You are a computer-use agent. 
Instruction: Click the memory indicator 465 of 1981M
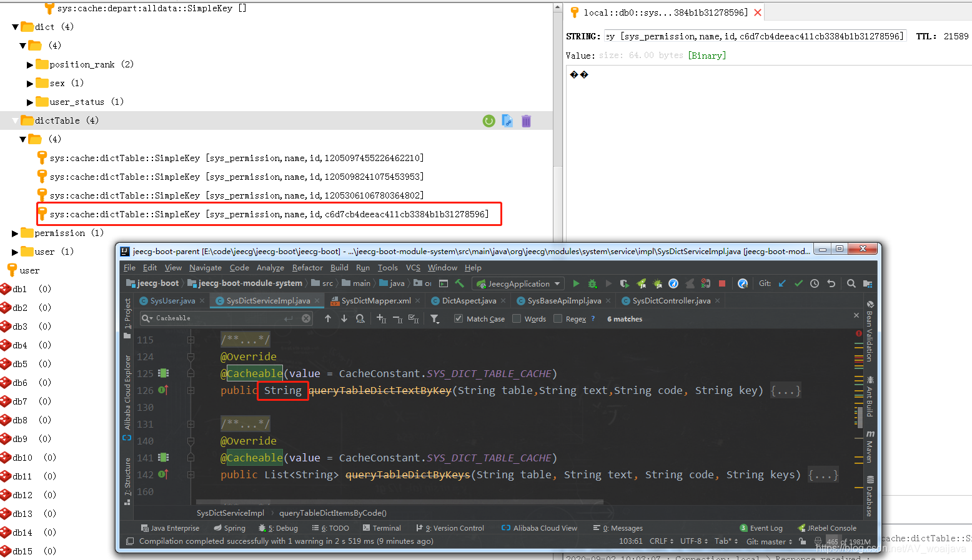(848, 542)
